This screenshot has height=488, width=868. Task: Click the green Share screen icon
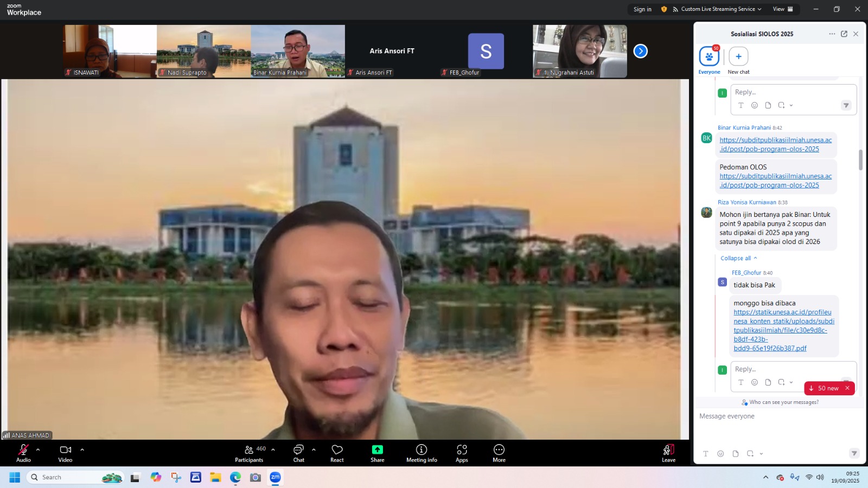click(377, 450)
